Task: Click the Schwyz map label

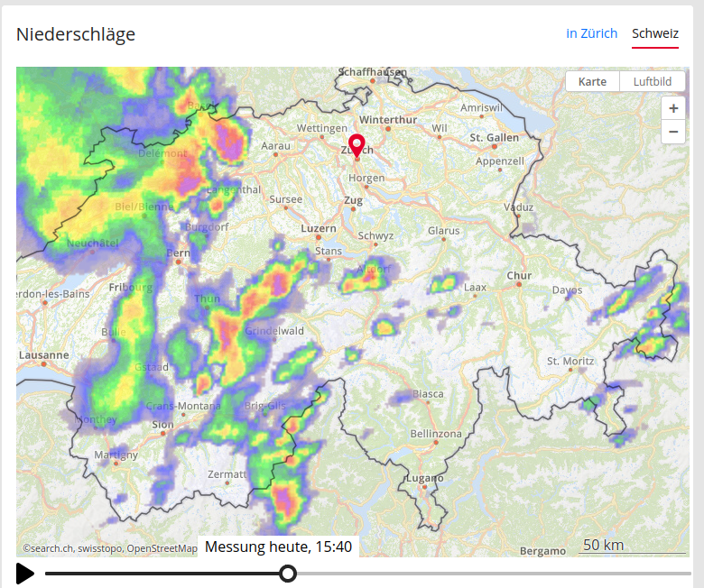Action: 375,236
